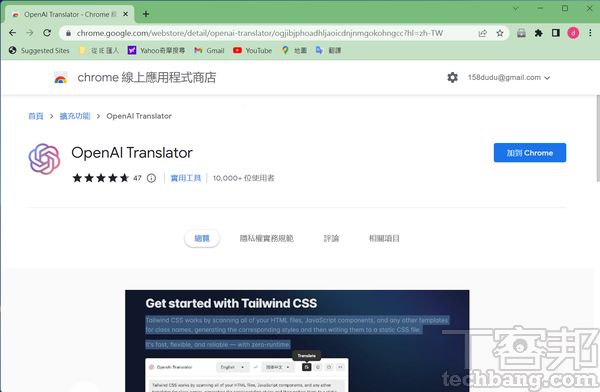This screenshot has height=392, width=600.
Task: Switch to the 評論 tab
Action: point(331,238)
